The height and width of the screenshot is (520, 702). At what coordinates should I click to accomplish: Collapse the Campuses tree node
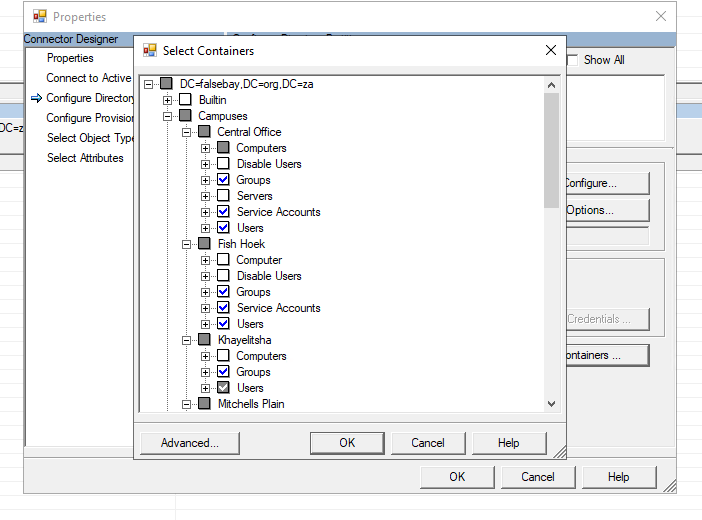tap(168, 116)
